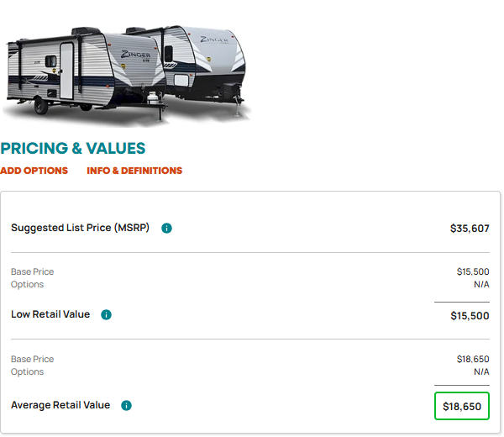The height and width of the screenshot is (437, 504).
Task: Open the ADD OPTIONS link
Action: coord(34,171)
